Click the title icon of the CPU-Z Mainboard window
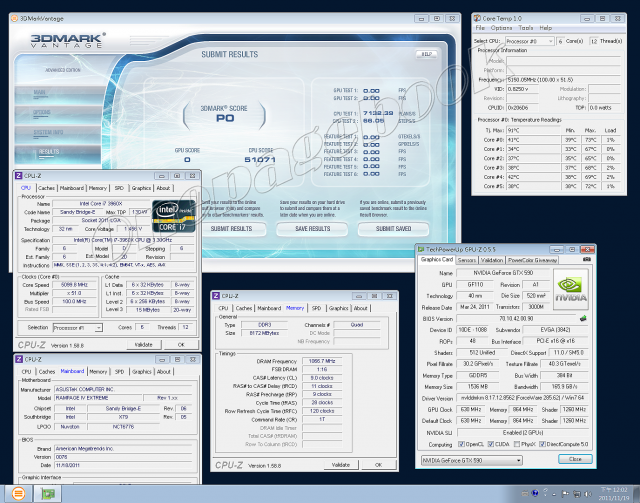Image resolution: width=640 pixels, height=503 pixels. coord(19,359)
